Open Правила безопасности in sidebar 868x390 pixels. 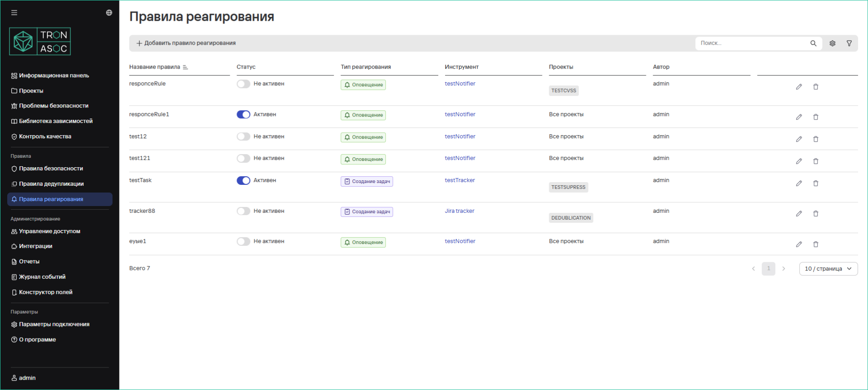pos(51,169)
